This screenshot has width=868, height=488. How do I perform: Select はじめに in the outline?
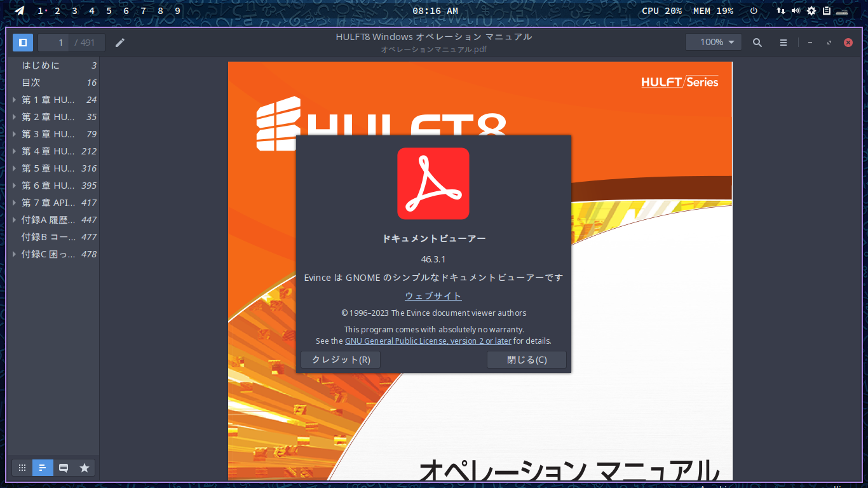pos(41,65)
